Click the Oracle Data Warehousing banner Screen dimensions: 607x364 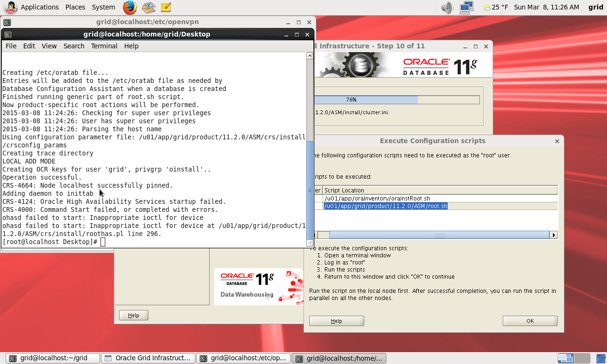[258, 287]
